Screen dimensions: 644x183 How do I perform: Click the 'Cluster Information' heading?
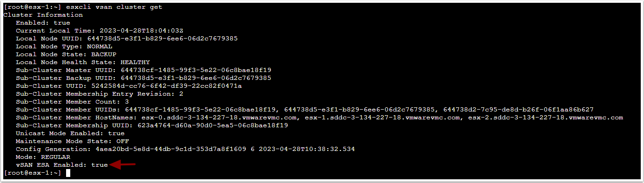[x=43, y=15]
